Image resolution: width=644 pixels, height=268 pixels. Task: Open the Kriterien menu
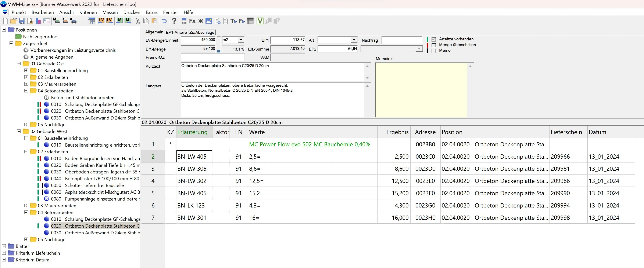click(88, 12)
